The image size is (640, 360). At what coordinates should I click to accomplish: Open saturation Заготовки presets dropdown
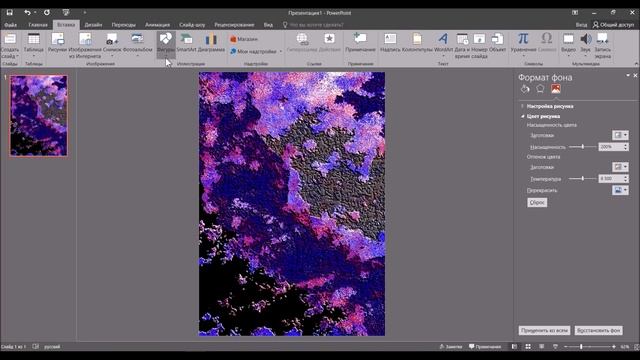tap(620, 135)
